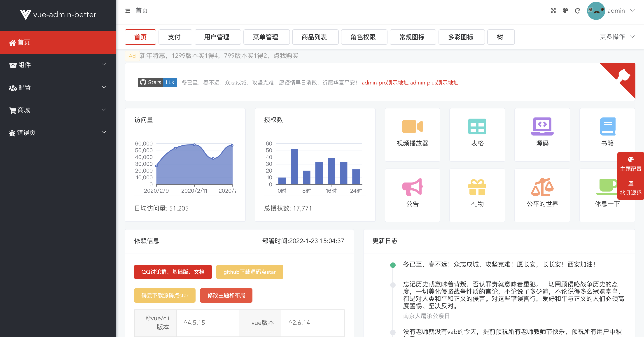Open the 书籍 book icon
This screenshot has width=644, height=337.
click(x=607, y=126)
